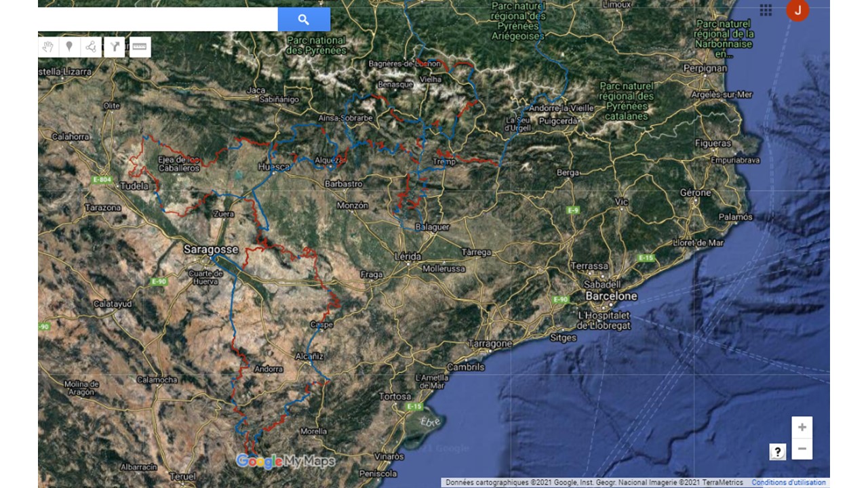
Task: Click the Google My Maps logo
Action: 285,462
